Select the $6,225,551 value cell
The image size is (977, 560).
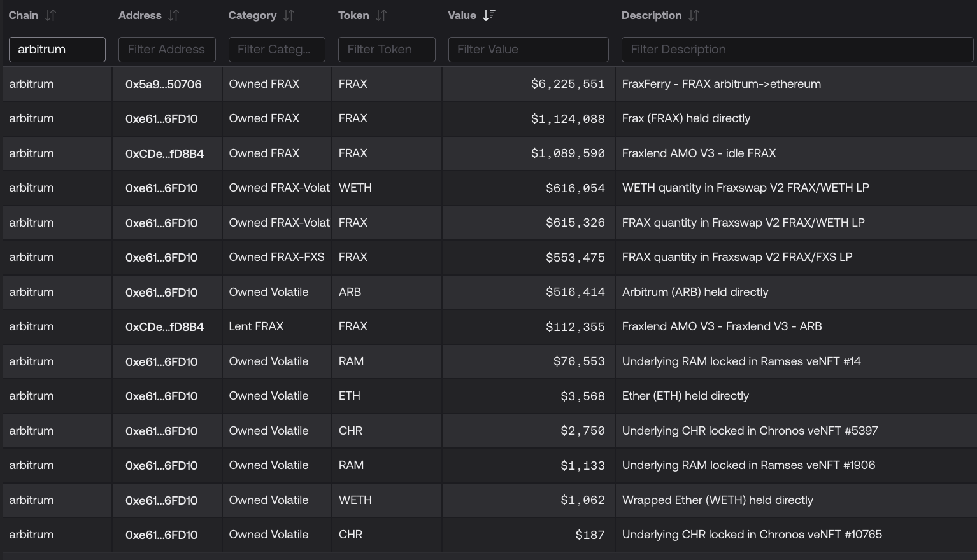(x=567, y=84)
